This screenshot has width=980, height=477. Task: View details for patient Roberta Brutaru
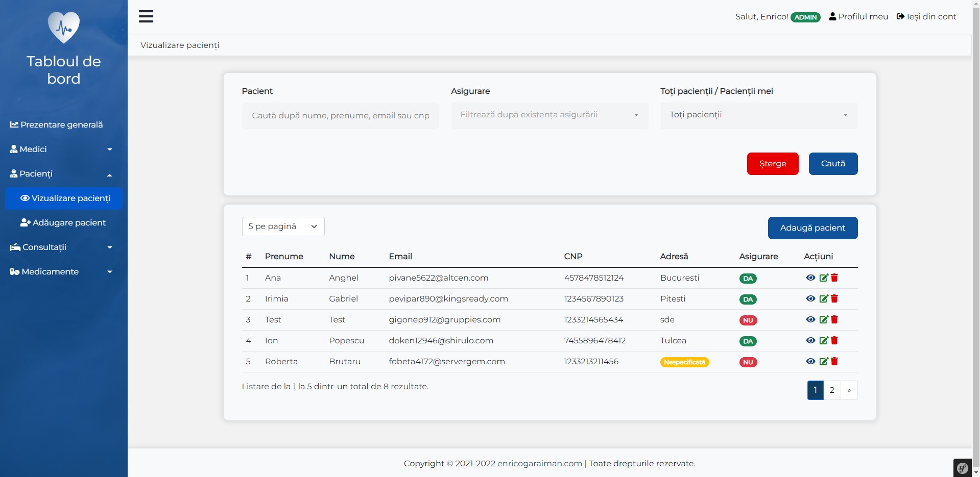click(x=810, y=362)
